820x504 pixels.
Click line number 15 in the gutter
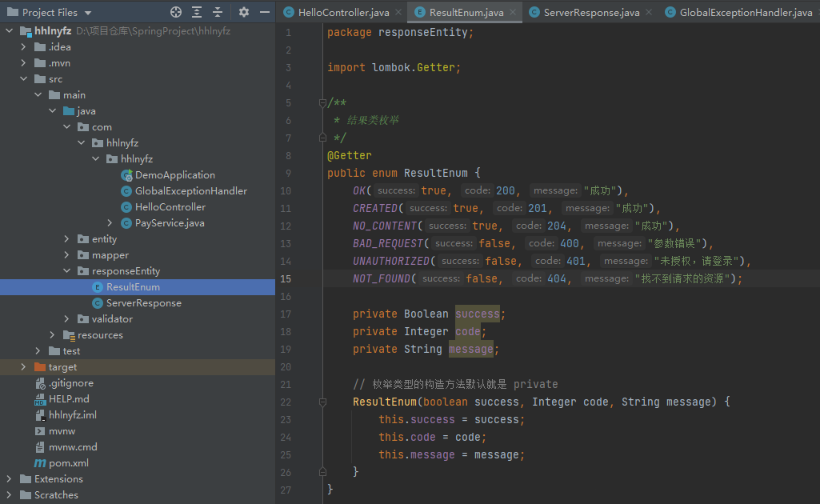tap(286, 278)
